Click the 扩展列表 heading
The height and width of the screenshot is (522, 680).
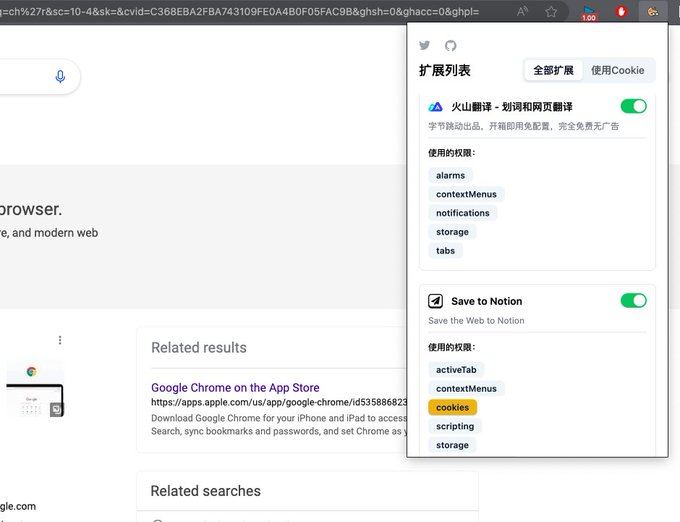pyautogui.click(x=445, y=70)
